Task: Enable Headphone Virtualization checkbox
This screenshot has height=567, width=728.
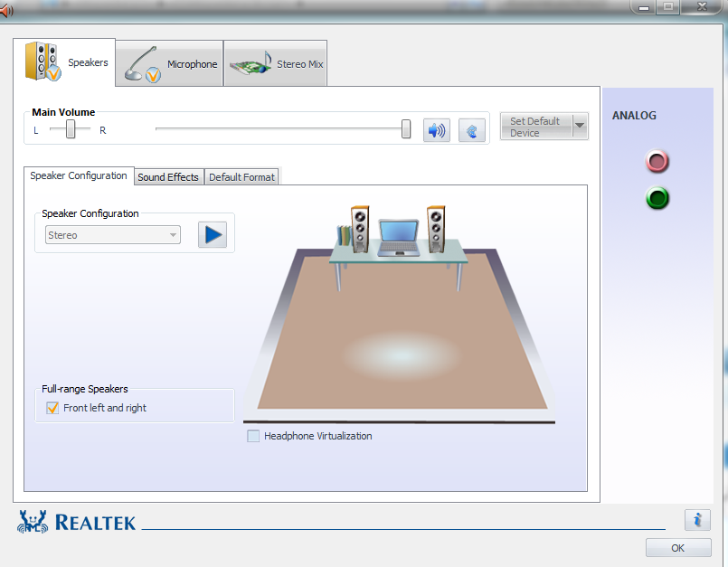Action: (x=253, y=436)
